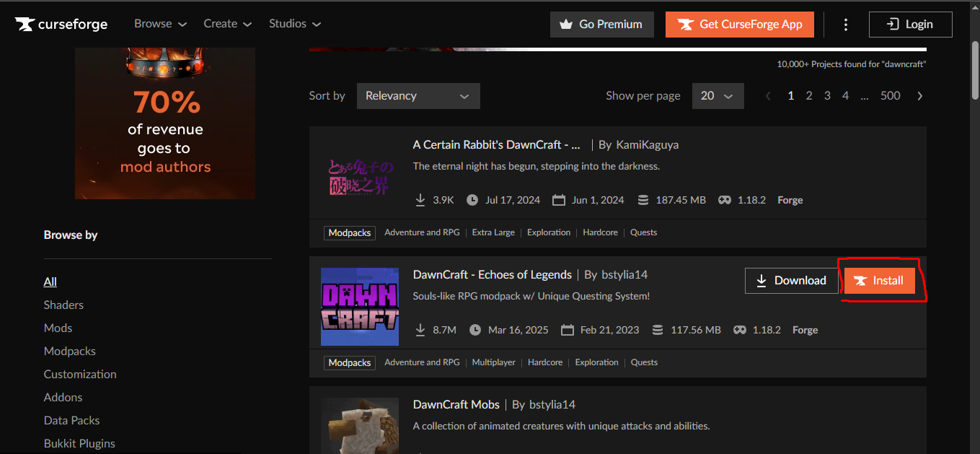Select results page 1
This screenshot has height=454, width=980.
pyautogui.click(x=791, y=96)
